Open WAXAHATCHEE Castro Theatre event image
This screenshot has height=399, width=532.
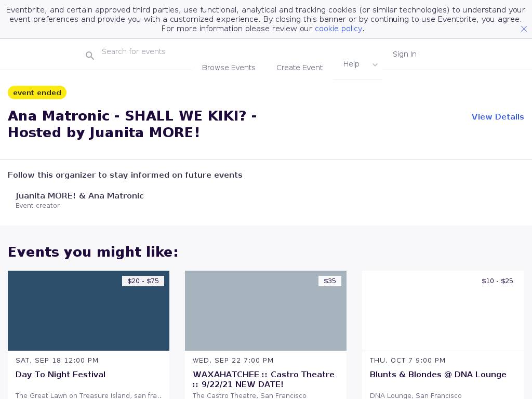click(265, 311)
